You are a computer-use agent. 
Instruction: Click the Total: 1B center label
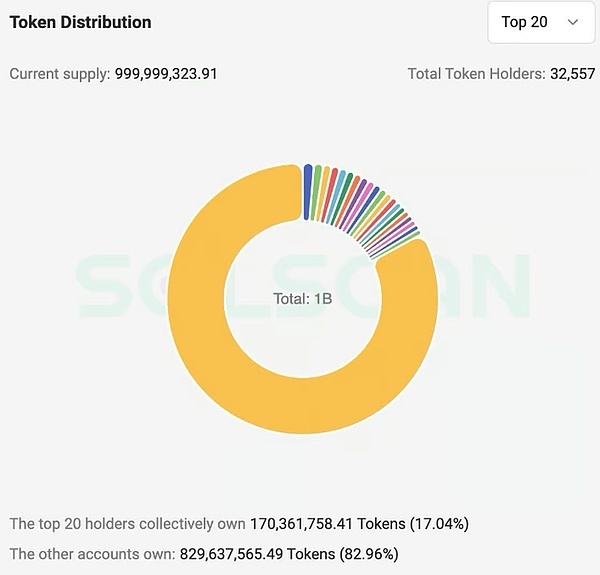pyautogui.click(x=302, y=299)
